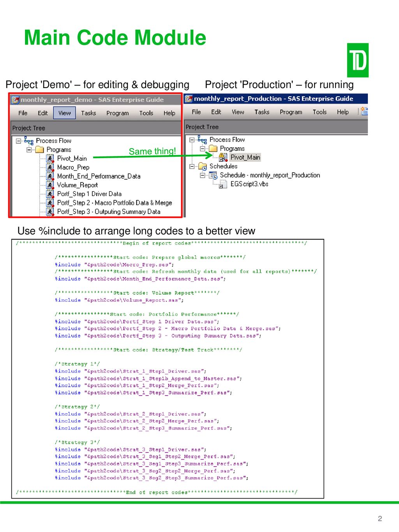Image resolution: width=399 pixels, height=532 pixels.
Task: Select Portf_Step 3 - Outputing Summary Data
Action: click(x=109, y=212)
